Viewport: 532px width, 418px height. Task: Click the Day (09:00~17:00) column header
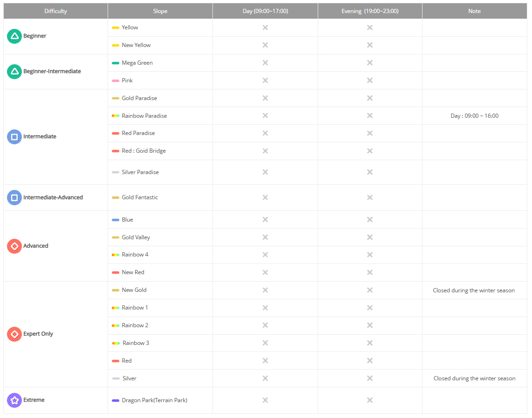point(266,11)
